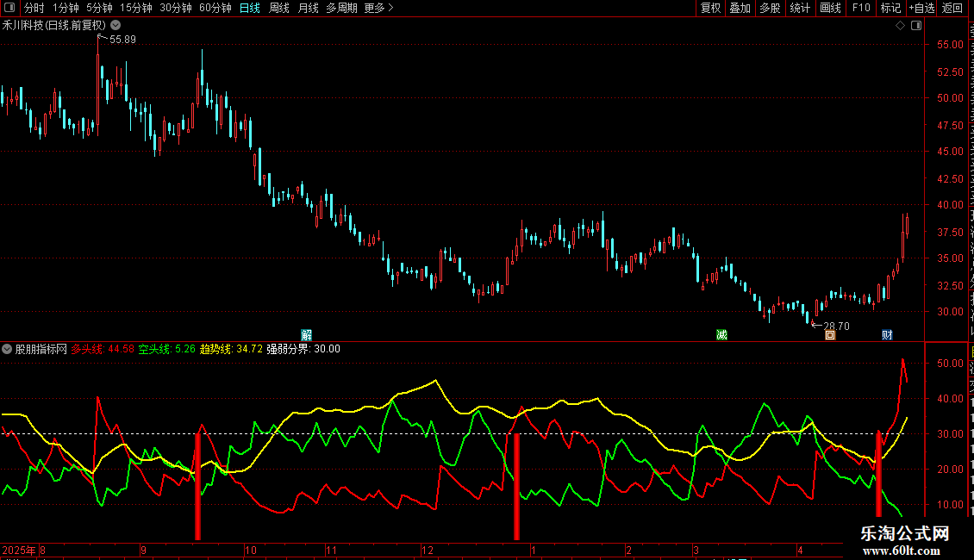Expand dropdown beside 股朋指标网 indicator
This screenshot has width=974, height=560.
point(7,349)
